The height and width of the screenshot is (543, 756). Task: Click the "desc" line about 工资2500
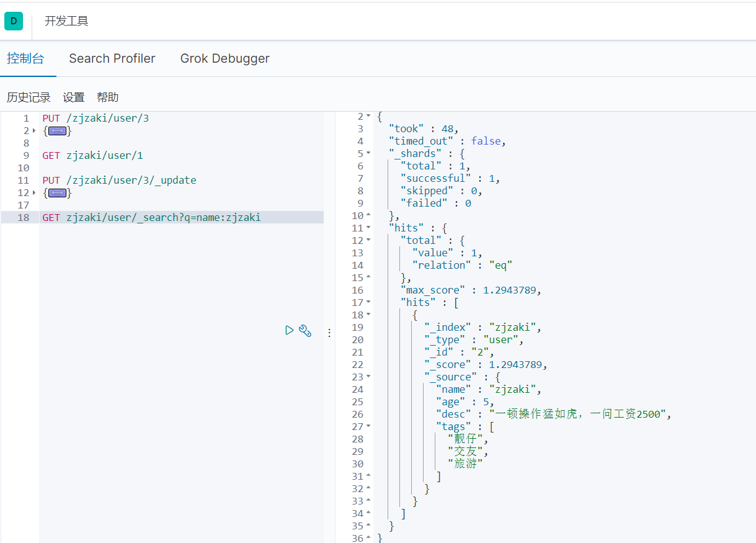[554, 414]
